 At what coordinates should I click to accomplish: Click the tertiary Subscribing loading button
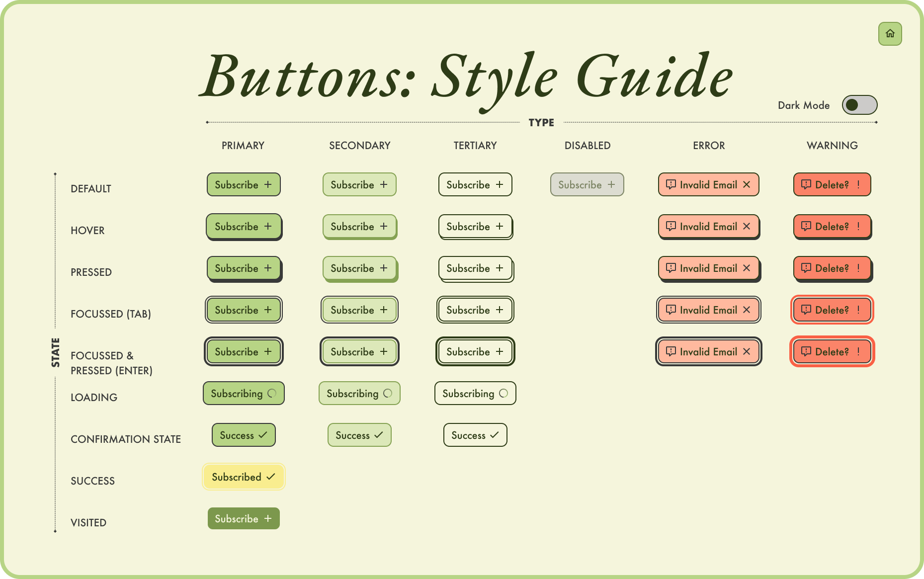click(475, 393)
